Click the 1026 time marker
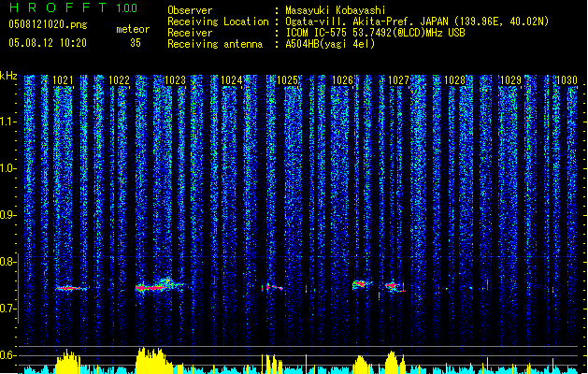This screenshot has width=588, height=374. (343, 80)
